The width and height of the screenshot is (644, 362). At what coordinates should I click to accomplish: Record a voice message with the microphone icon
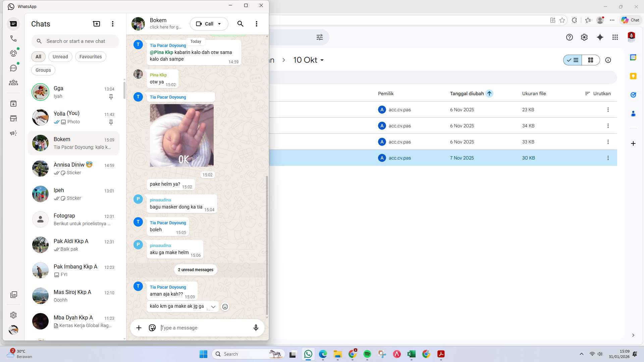(x=256, y=328)
